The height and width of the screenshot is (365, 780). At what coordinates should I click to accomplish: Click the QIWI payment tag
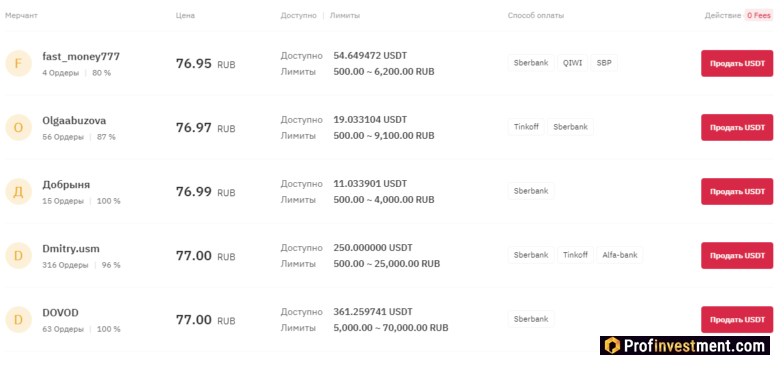(x=572, y=63)
